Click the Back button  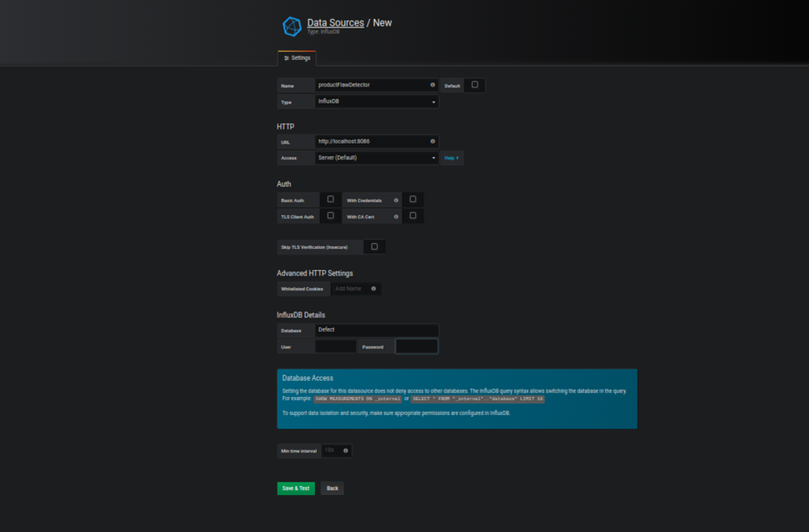click(x=332, y=488)
